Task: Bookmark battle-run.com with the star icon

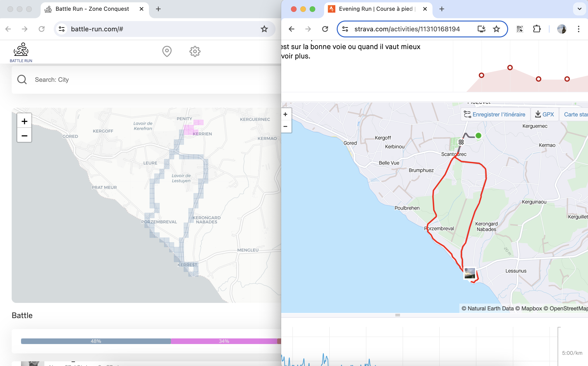Action: pyautogui.click(x=264, y=29)
